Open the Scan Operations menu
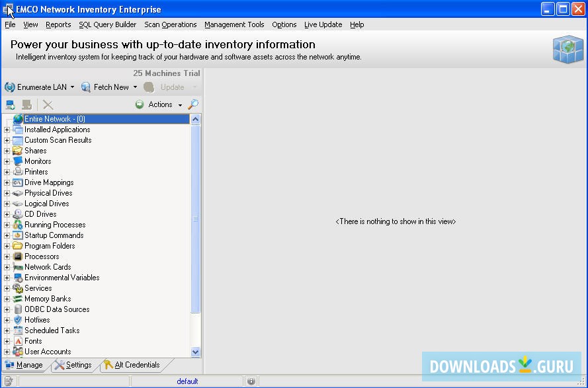This screenshot has height=388, width=588. click(170, 24)
